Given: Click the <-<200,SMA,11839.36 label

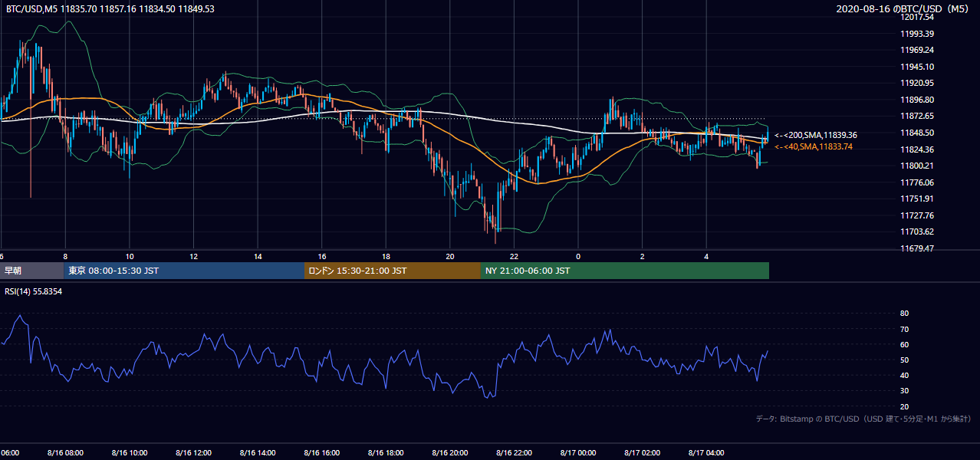Looking at the screenshot, I should click(x=816, y=135).
